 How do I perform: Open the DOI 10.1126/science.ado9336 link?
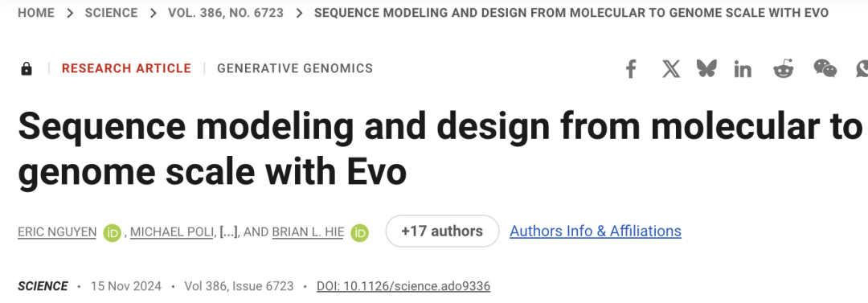[x=403, y=286]
